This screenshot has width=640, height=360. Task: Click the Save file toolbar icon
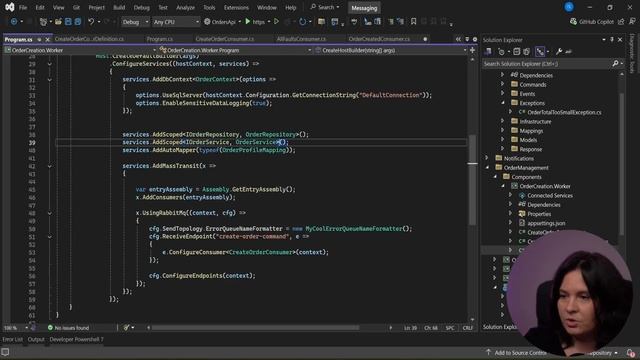click(68, 22)
